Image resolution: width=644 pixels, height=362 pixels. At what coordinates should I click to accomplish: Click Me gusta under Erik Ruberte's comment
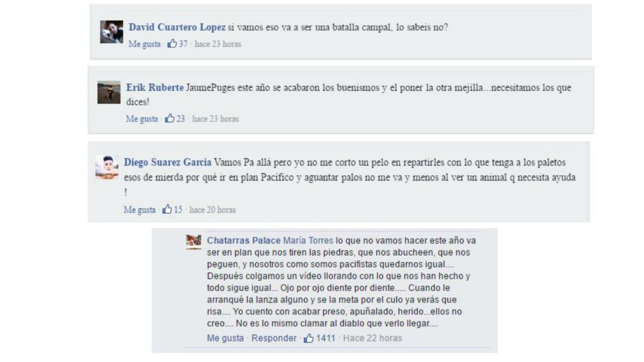pyautogui.click(x=142, y=119)
